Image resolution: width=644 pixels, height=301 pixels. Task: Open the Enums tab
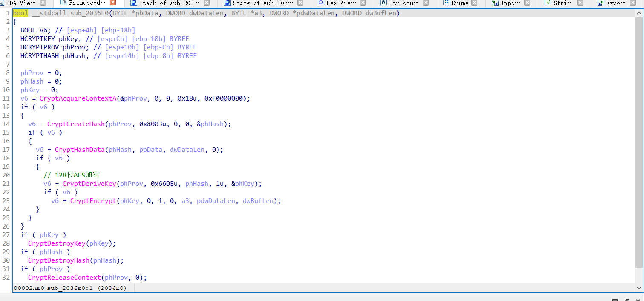pyautogui.click(x=460, y=3)
